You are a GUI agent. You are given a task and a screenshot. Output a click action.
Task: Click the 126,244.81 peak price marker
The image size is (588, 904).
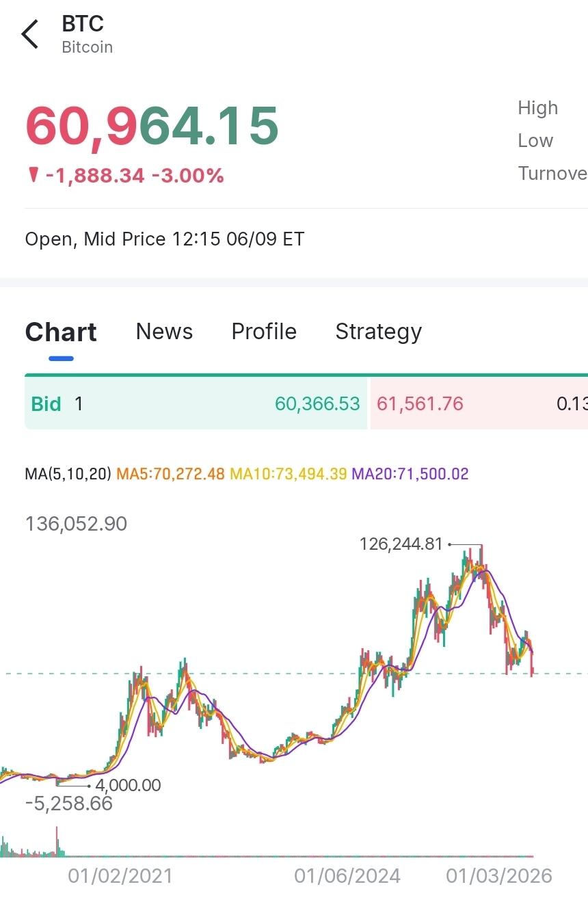click(x=401, y=544)
